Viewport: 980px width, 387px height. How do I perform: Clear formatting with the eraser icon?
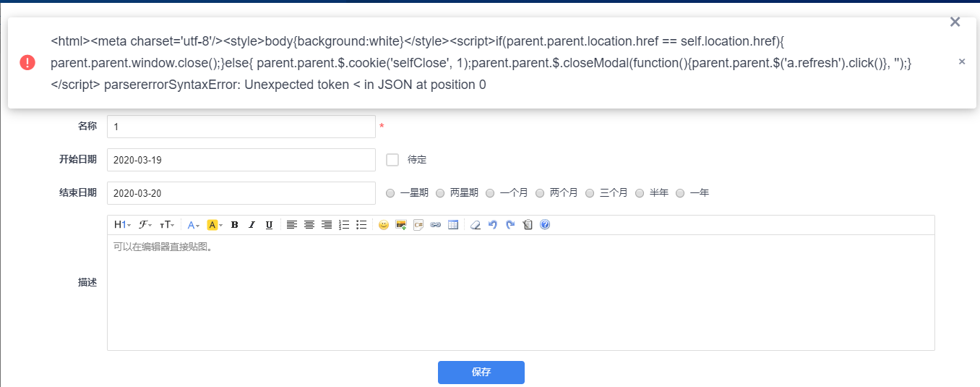point(476,225)
